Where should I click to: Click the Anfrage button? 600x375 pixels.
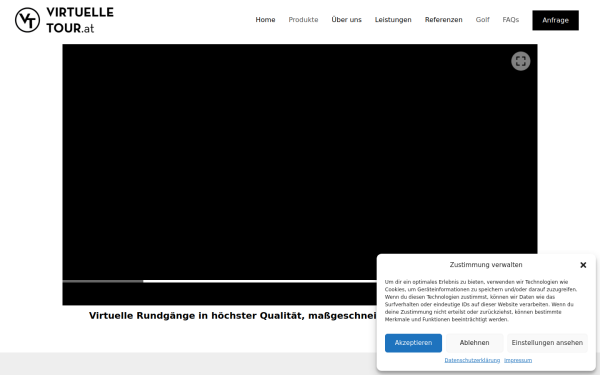[x=555, y=20]
